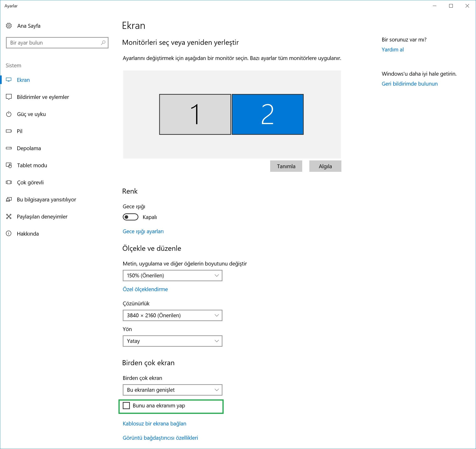Open Çok görevli settings page
476x449 pixels.
(x=30, y=182)
